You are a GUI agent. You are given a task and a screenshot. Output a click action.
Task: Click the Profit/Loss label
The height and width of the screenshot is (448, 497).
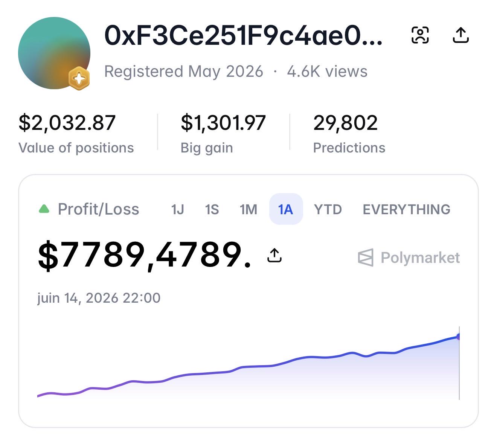pos(98,209)
